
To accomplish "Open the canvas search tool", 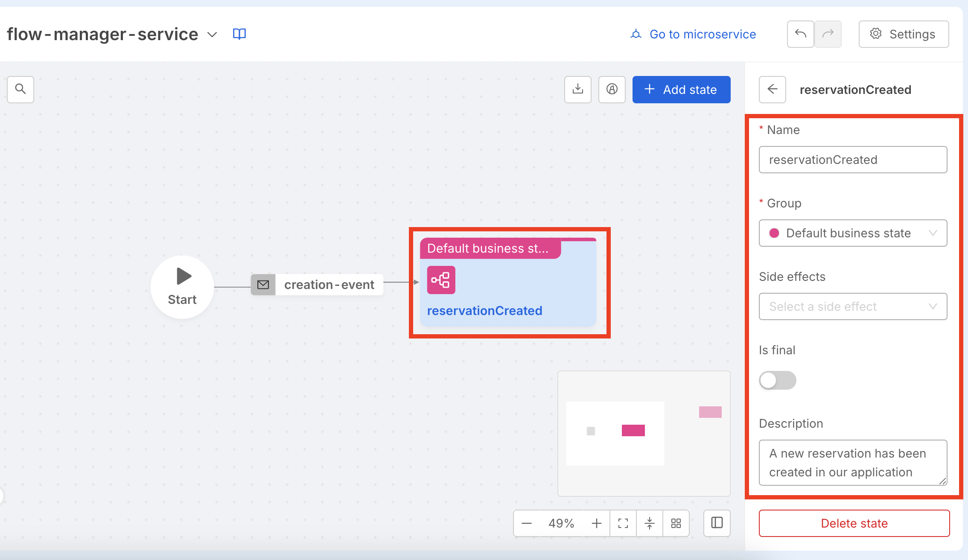I will pyautogui.click(x=20, y=90).
